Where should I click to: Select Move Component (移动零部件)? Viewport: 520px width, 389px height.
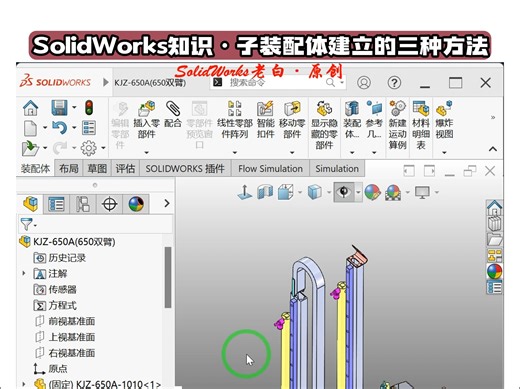tap(292, 120)
